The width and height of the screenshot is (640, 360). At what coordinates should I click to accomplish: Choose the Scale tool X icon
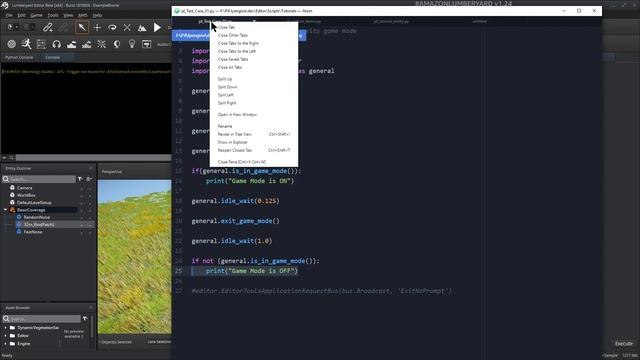pos(127,27)
